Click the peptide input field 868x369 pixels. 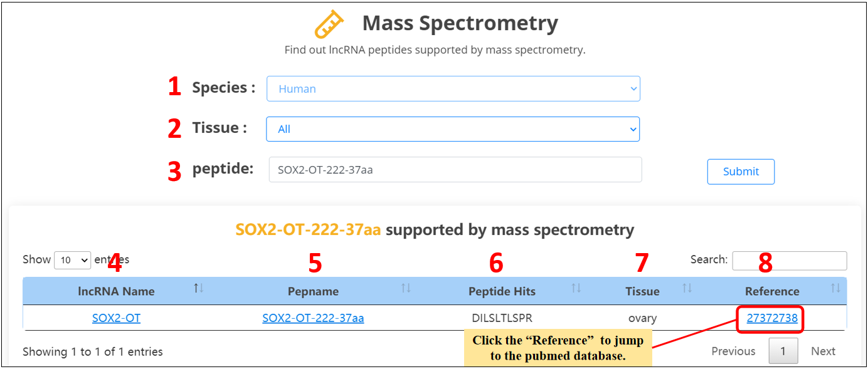coord(455,170)
